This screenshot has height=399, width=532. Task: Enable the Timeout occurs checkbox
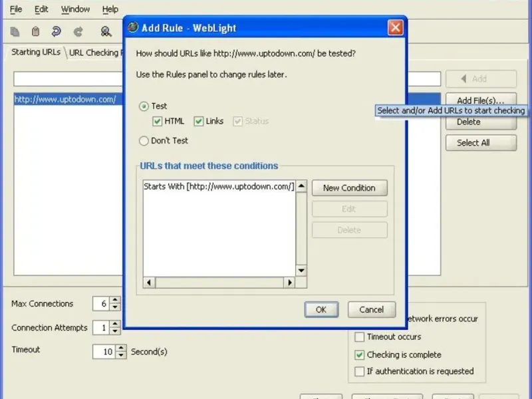point(359,336)
